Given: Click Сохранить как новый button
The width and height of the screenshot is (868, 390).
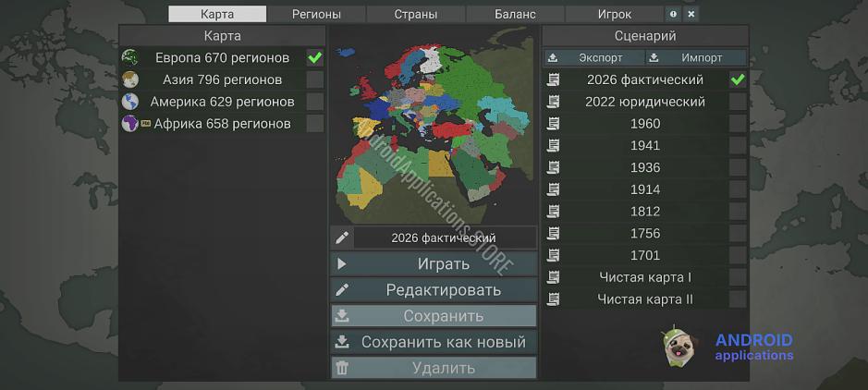Looking at the screenshot, I should pyautogui.click(x=434, y=342).
